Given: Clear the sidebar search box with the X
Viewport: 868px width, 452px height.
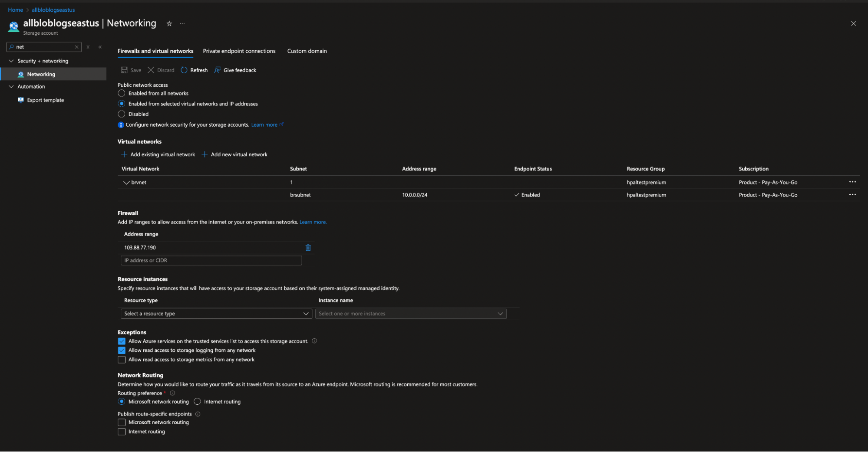Looking at the screenshot, I should pyautogui.click(x=76, y=46).
